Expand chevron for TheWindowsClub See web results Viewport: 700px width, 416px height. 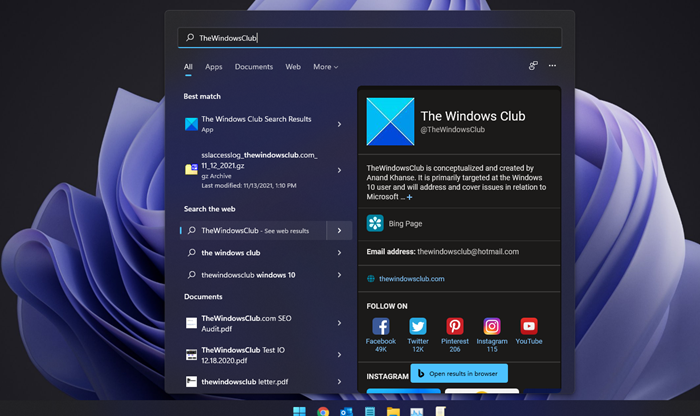click(339, 230)
